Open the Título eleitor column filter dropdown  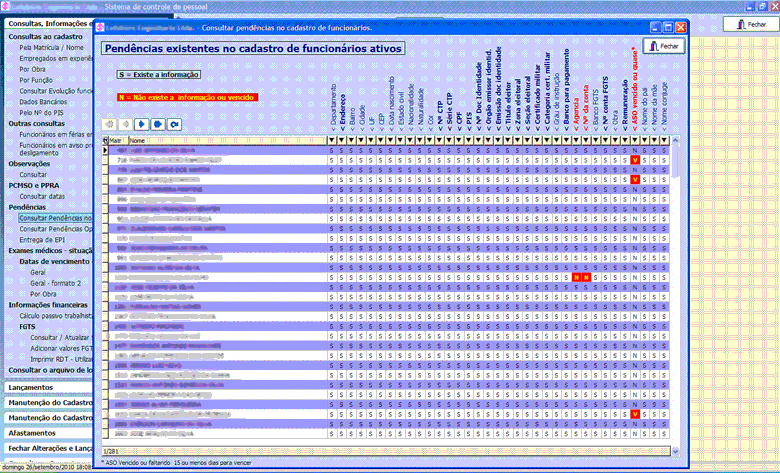(x=508, y=141)
